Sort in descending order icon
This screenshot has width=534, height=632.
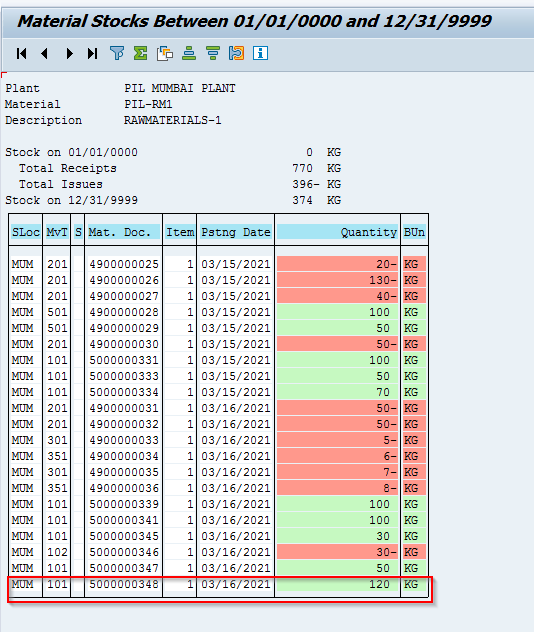pyautogui.click(x=212, y=53)
